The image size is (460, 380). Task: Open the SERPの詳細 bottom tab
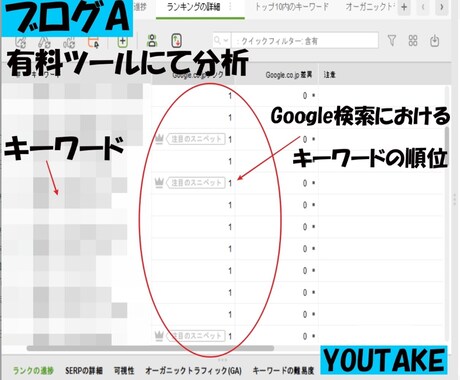tap(84, 370)
